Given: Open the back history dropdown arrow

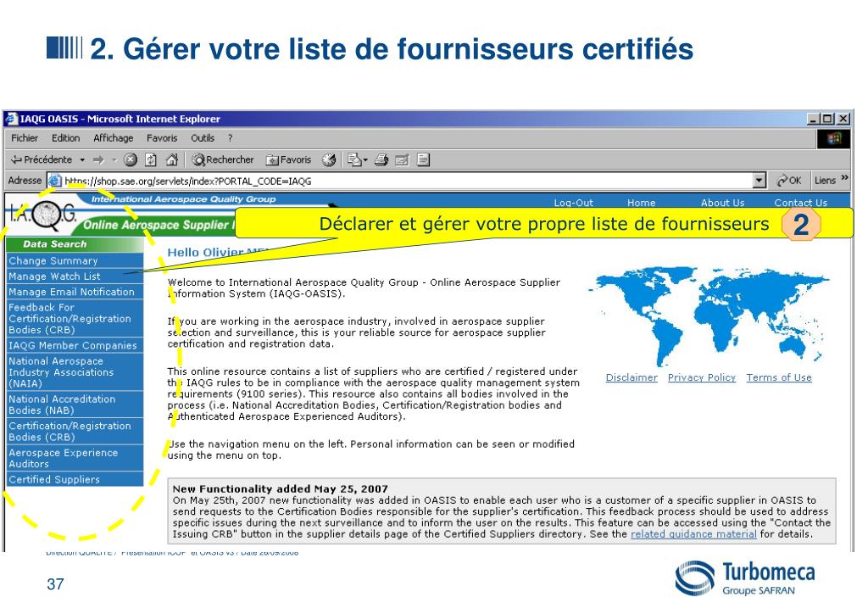Looking at the screenshot, I should point(82,160).
